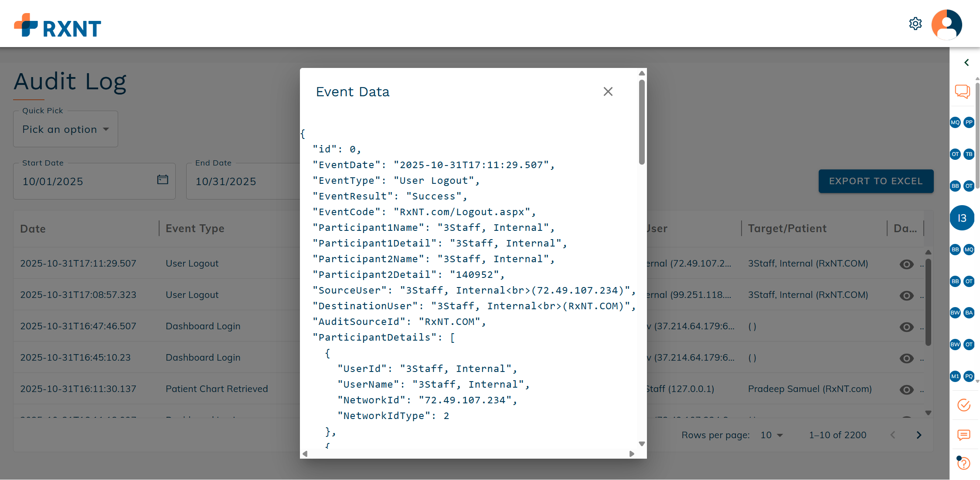The height and width of the screenshot is (480, 980).
Task: Show details of the first User Logout entry
Action: click(x=906, y=264)
